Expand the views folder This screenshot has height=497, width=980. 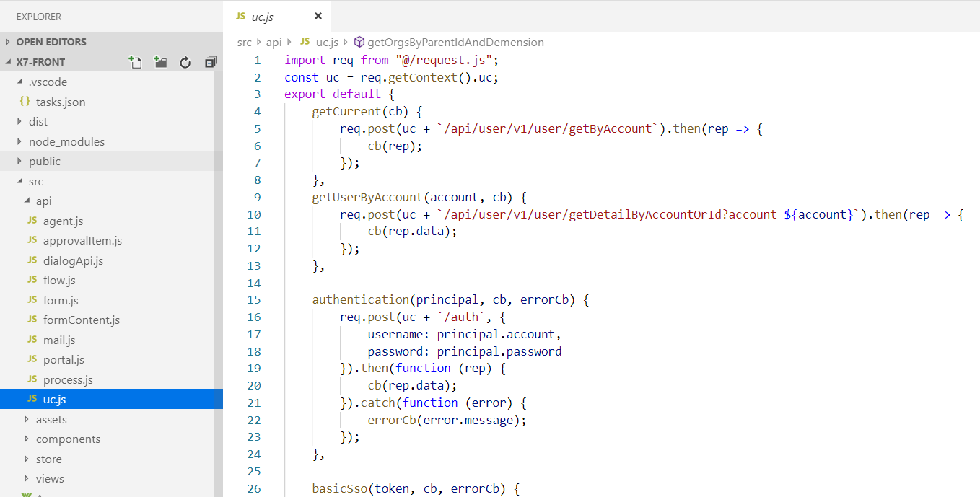[27, 478]
